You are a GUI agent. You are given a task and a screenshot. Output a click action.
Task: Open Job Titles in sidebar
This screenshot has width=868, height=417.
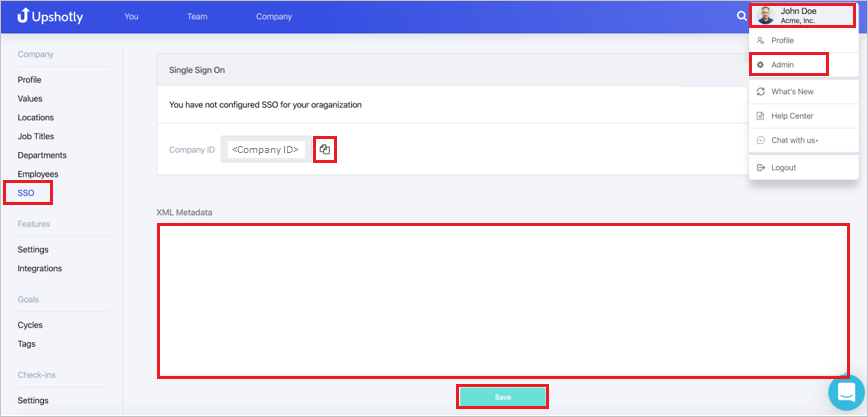pos(35,136)
